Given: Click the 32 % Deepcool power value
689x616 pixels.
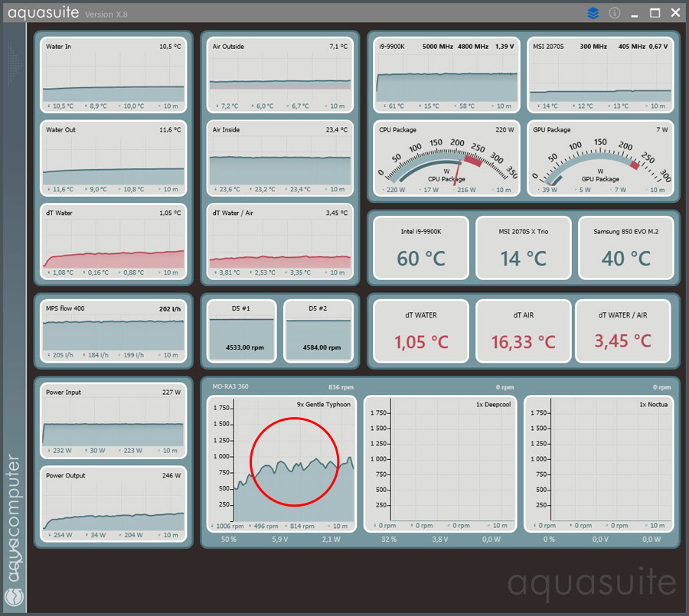Looking at the screenshot, I should click(389, 539).
